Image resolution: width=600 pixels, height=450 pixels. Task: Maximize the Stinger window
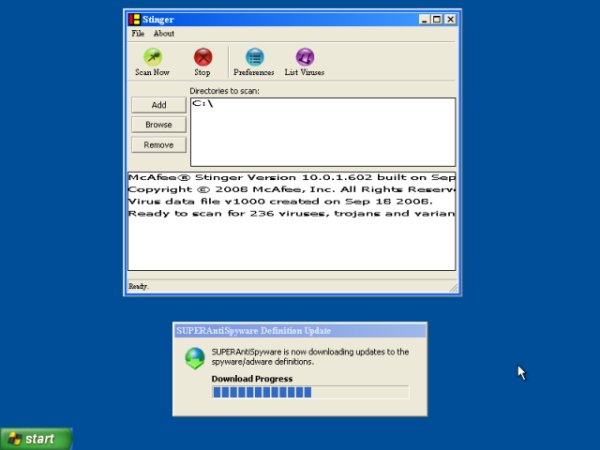pyautogui.click(x=437, y=19)
